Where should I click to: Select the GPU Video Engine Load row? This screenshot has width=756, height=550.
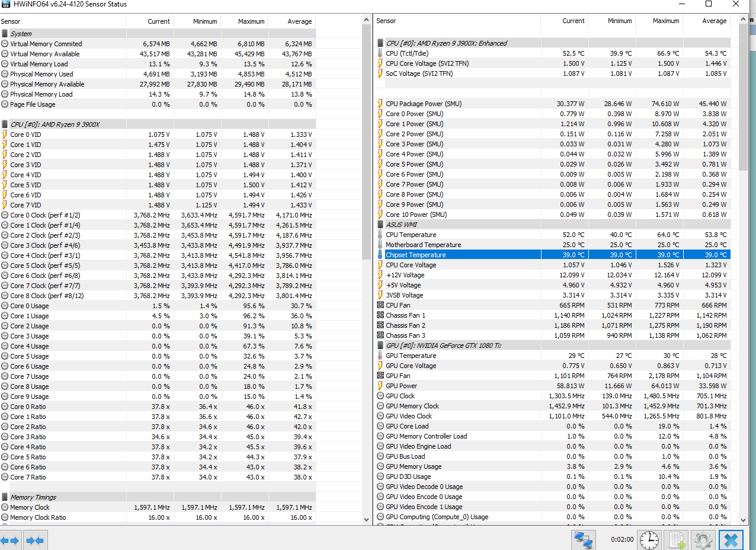click(553, 446)
